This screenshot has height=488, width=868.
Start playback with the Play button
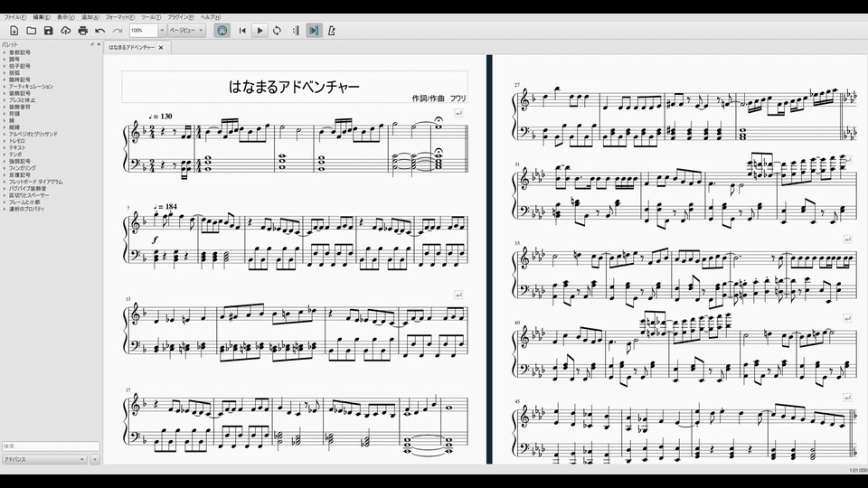tap(259, 31)
